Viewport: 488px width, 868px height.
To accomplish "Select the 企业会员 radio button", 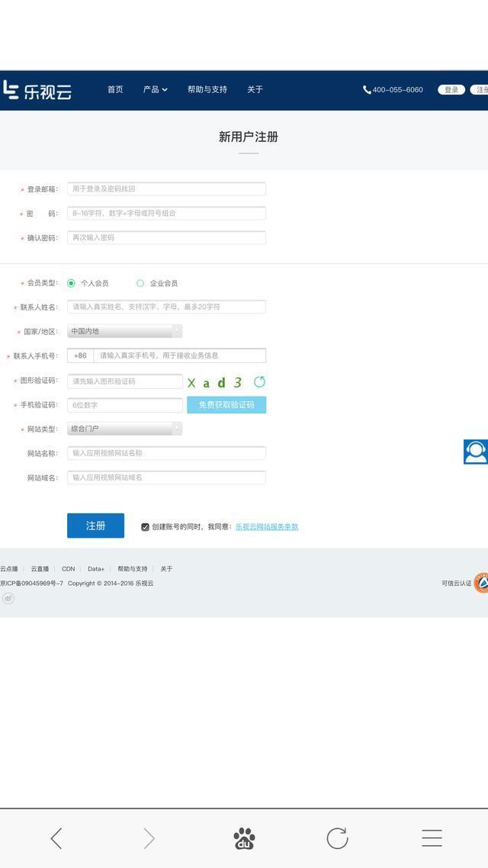I will click(x=140, y=283).
